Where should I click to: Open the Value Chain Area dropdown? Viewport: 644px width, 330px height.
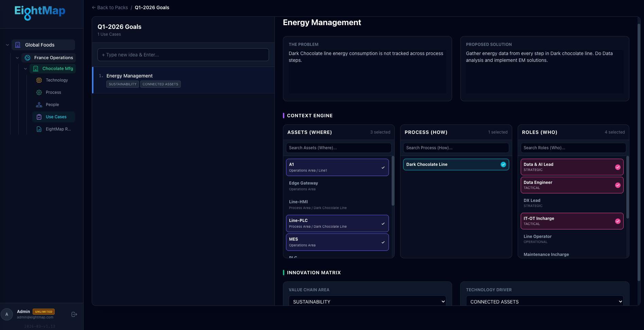[x=367, y=301]
